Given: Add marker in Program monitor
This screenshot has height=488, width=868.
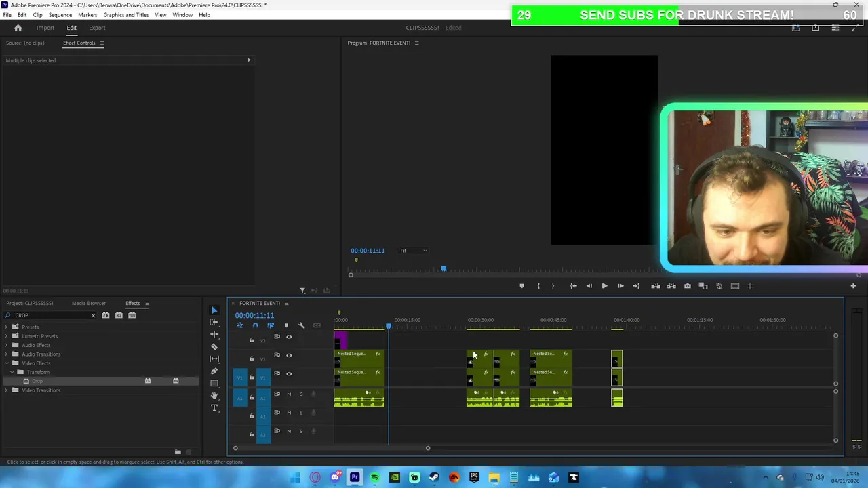Looking at the screenshot, I should 521,286.
